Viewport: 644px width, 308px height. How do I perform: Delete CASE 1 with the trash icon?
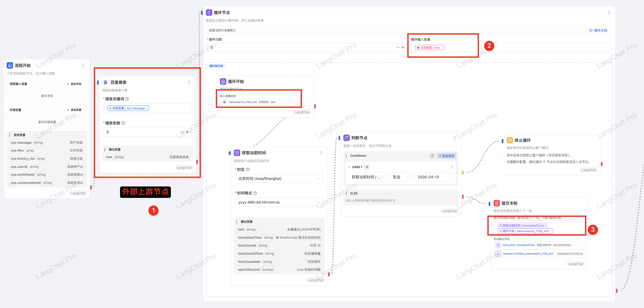tap(451, 167)
